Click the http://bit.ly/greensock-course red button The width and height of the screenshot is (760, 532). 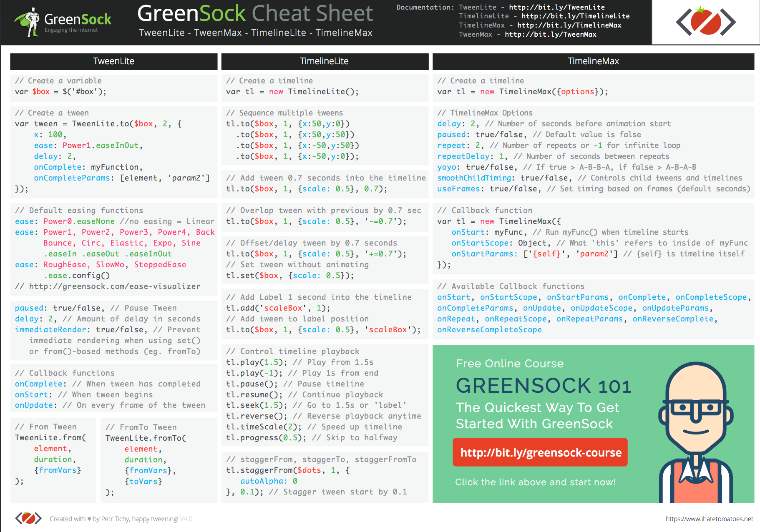click(x=540, y=452)
